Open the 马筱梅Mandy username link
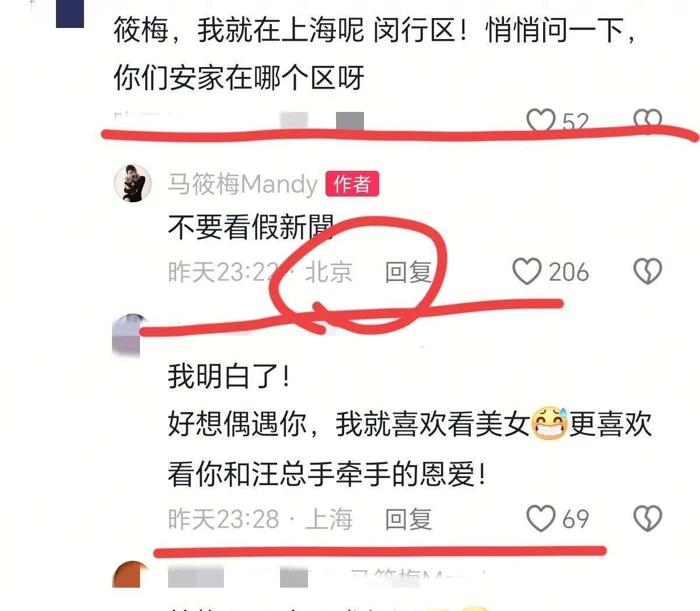700x611 pixels. pyautogui.click(x=243, y=184)
